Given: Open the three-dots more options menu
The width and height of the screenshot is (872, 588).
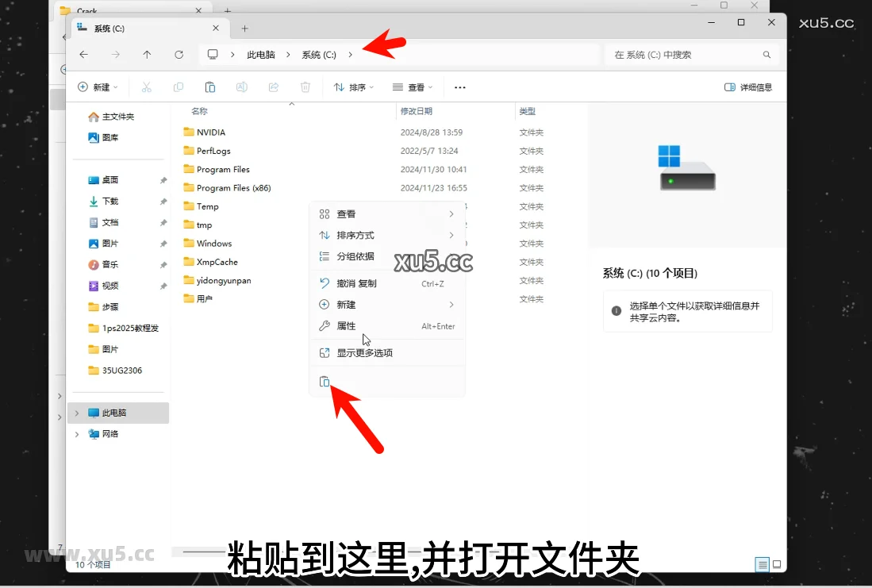Looking at the screenshot, I should [x=459, y=87].
